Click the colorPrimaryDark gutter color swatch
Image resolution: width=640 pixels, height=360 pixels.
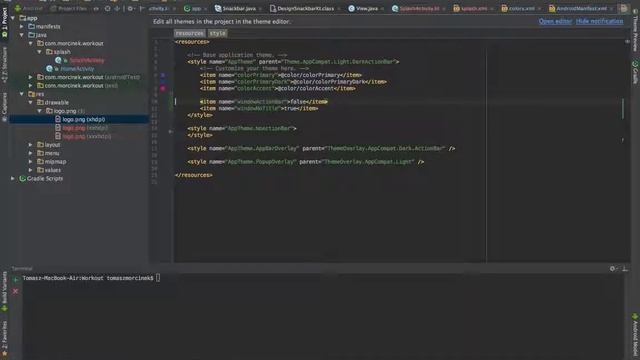tap(162, 82)
